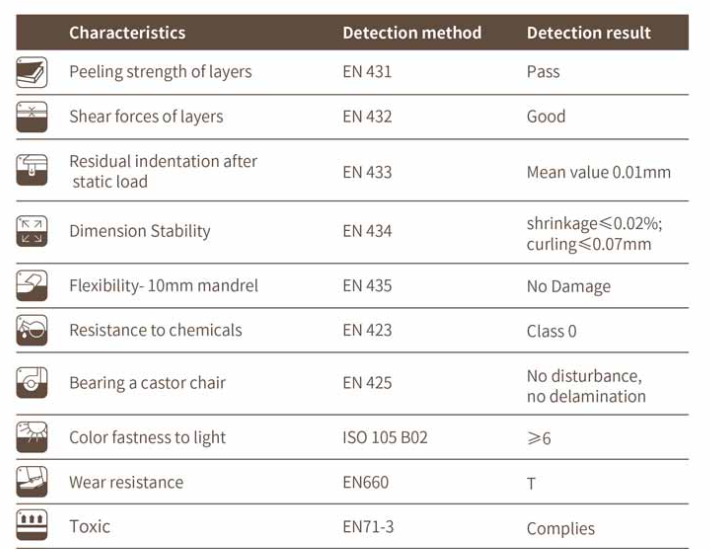Select the Detection method column header
710x549 pixels.
[411, 33]
